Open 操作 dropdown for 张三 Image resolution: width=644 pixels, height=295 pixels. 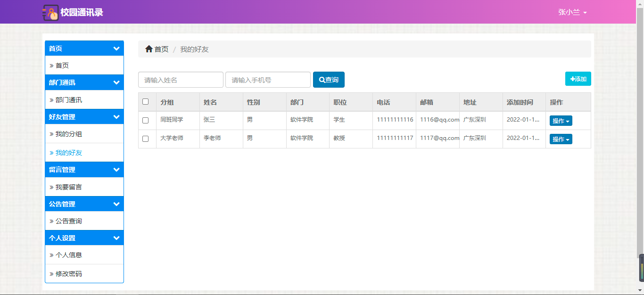tap(561, 121)
